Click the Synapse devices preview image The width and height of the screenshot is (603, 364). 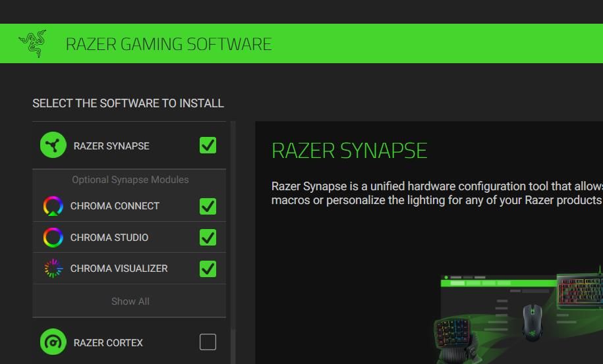click(518, 314)
